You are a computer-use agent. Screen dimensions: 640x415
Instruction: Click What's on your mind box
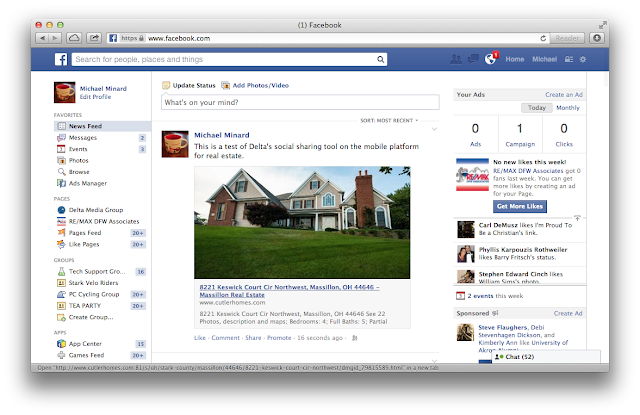pos(300,102)
